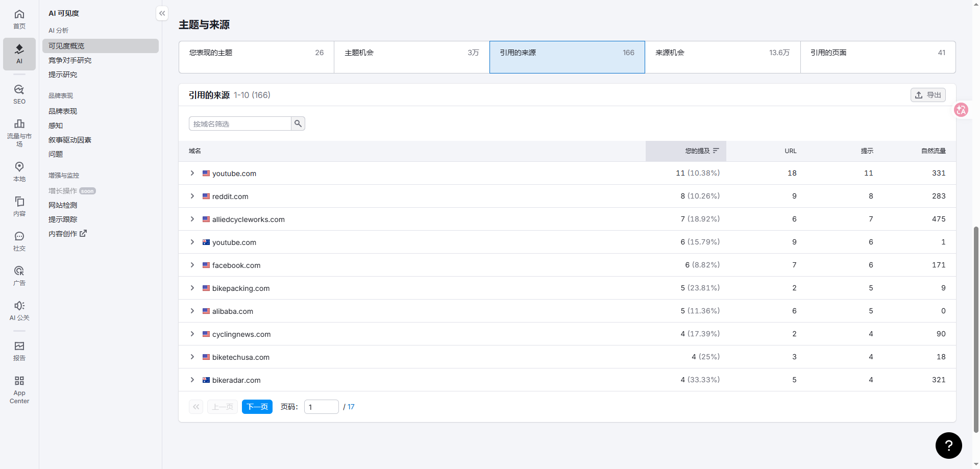The width and height of the screenshot is (980, 469).
Task: Go to next page with 下一页
Action: coord(257,407)
